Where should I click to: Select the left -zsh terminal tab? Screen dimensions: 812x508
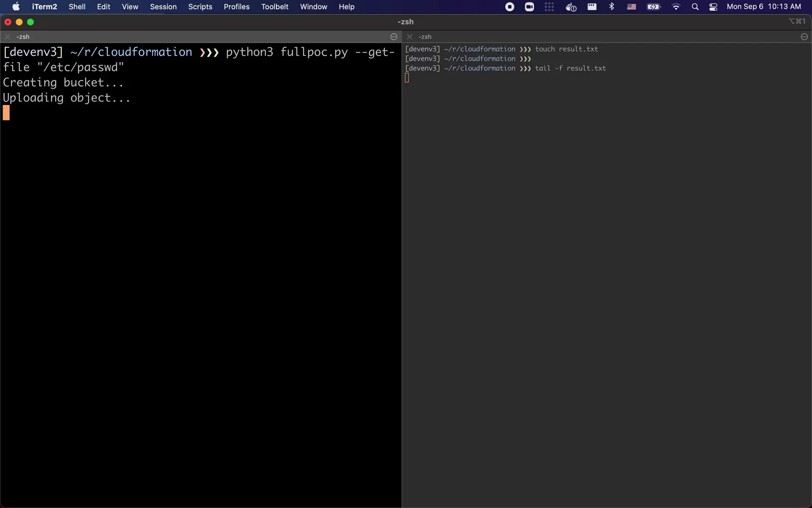(x=23, y=36)
